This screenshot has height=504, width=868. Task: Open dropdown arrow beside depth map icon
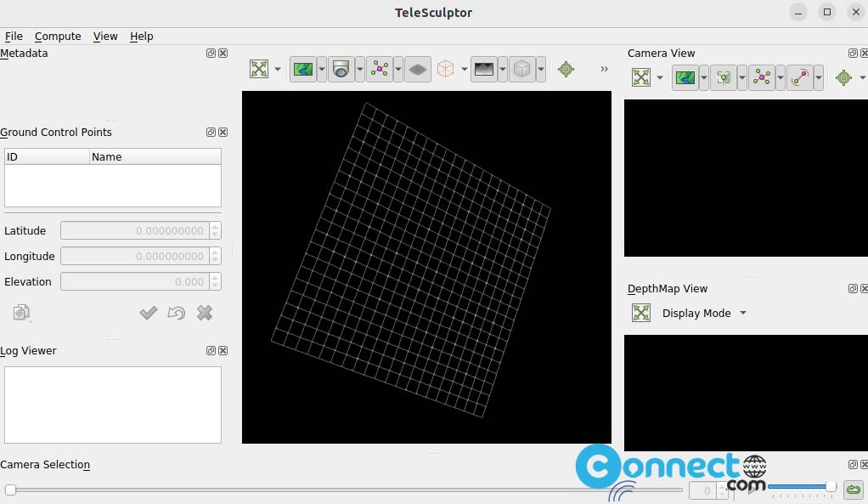click(x=503, y=69)
